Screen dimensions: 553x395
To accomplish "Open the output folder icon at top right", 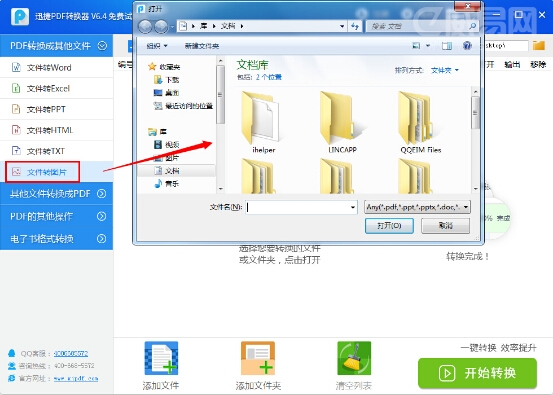I will 539,45.
